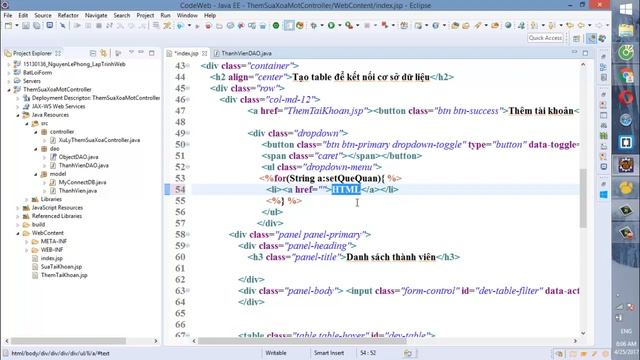The image size is (640, 360).
Task: Click the New file toolbar icon
Action: 8,26
